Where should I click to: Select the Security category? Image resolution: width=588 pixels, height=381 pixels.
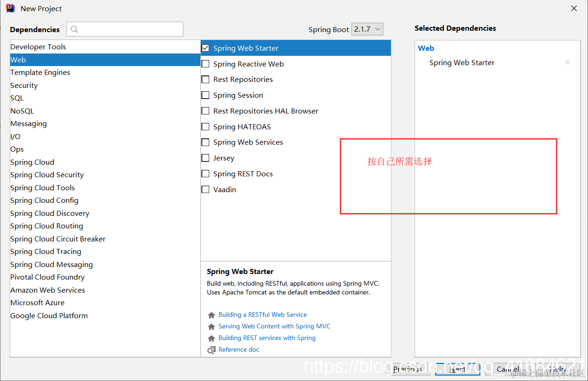pyautogui.click(x=105, y=85)
